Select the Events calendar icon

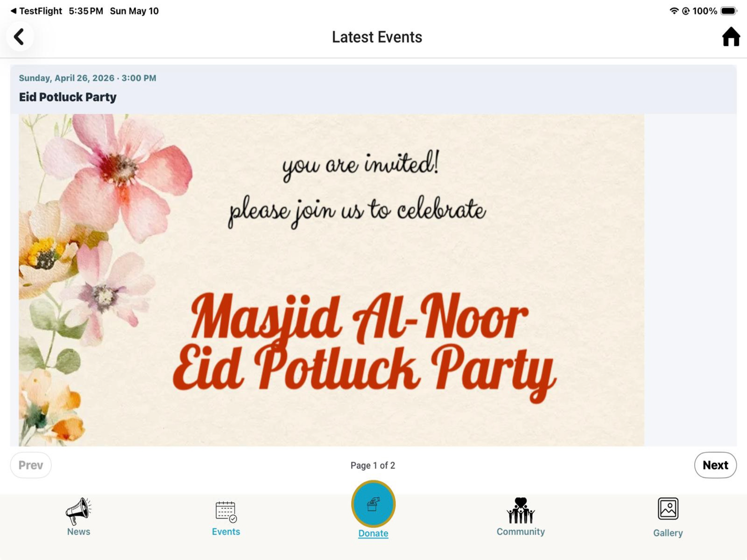click(226, 512)
